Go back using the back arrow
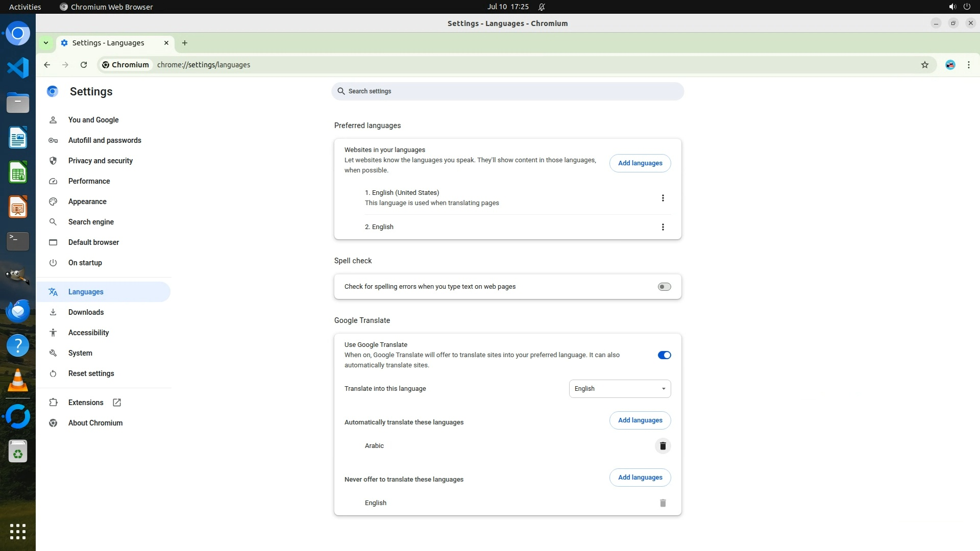Screen dimensions: 980x551 (x=47, y=65)
